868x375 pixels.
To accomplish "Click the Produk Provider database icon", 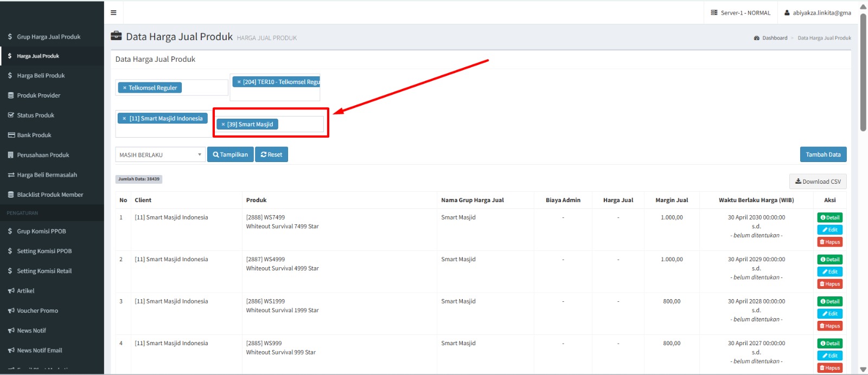I will pyautogui.click(x=10, y=95).
